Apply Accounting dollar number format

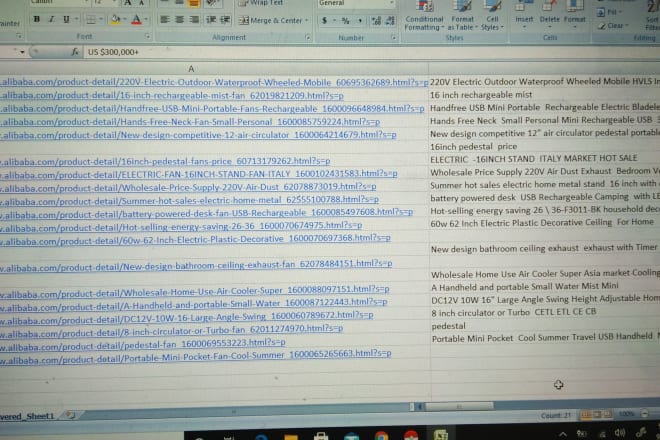(x=325, y=20)
